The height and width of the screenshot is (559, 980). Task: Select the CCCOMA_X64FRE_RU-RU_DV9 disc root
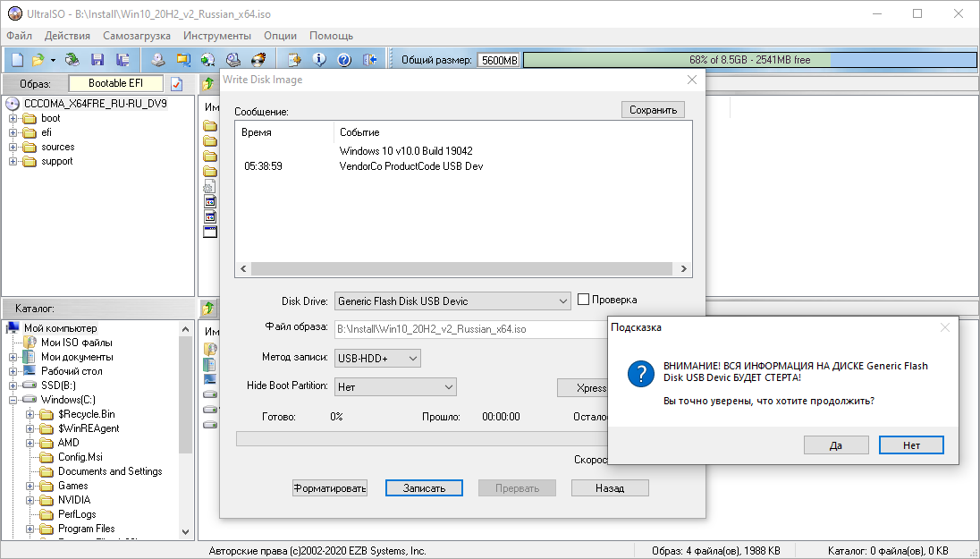point(95,104)
